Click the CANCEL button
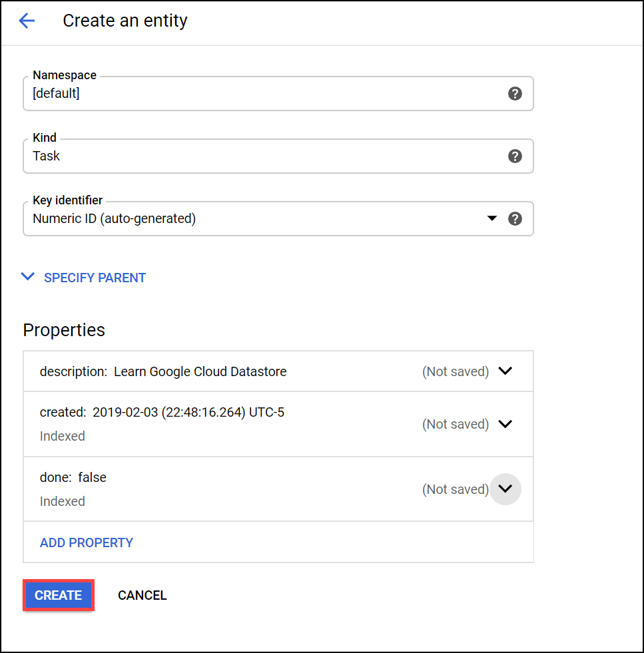 (142, 595)
